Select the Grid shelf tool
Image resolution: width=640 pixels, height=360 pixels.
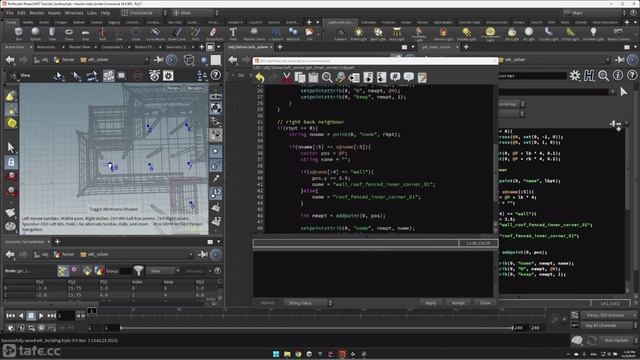point(85,33)
